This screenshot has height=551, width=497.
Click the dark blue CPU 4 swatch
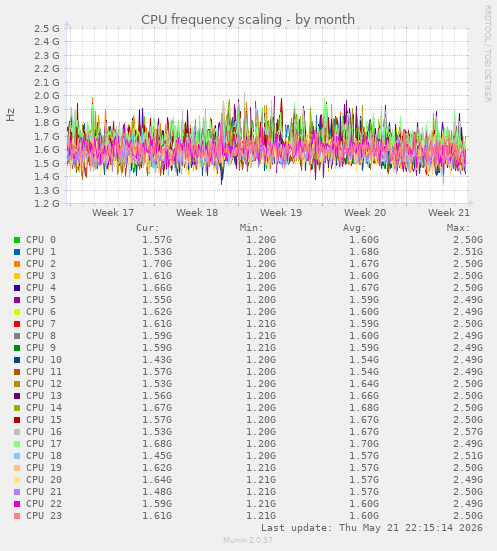point(17,288)
